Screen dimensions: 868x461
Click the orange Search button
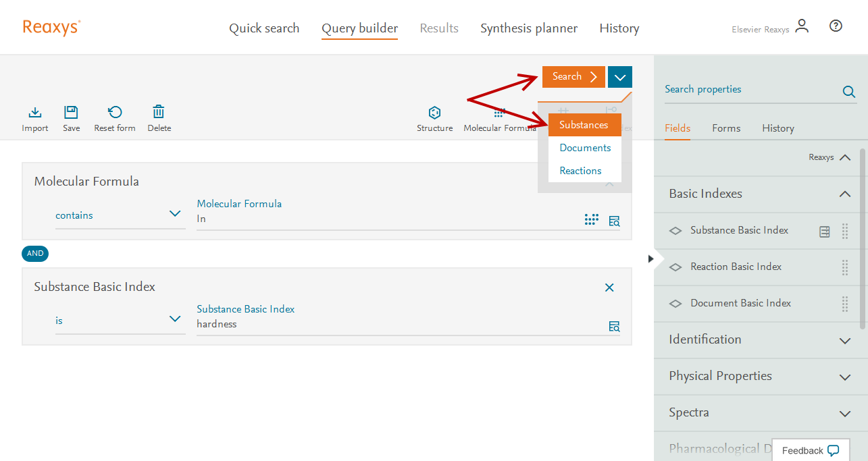573,77
